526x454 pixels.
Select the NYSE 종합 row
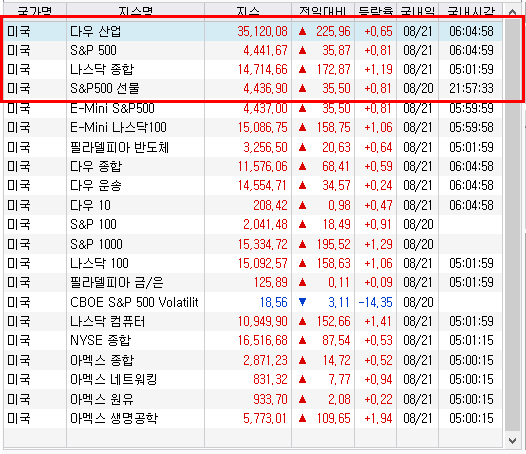(x=253, y=341)
